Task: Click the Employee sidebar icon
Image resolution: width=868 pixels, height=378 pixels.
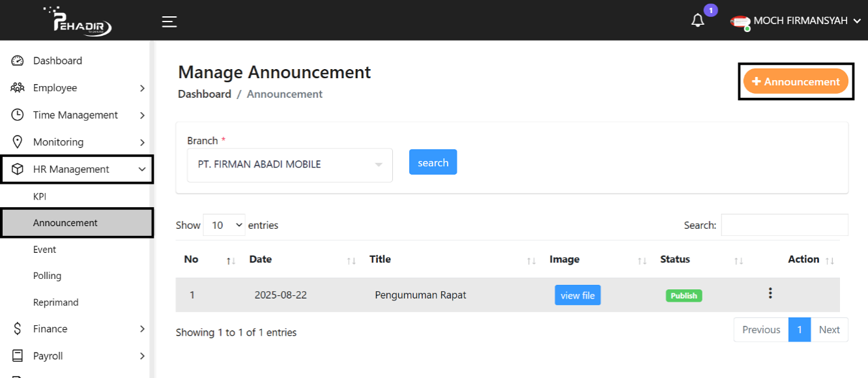Action: (x=16, y=87)
